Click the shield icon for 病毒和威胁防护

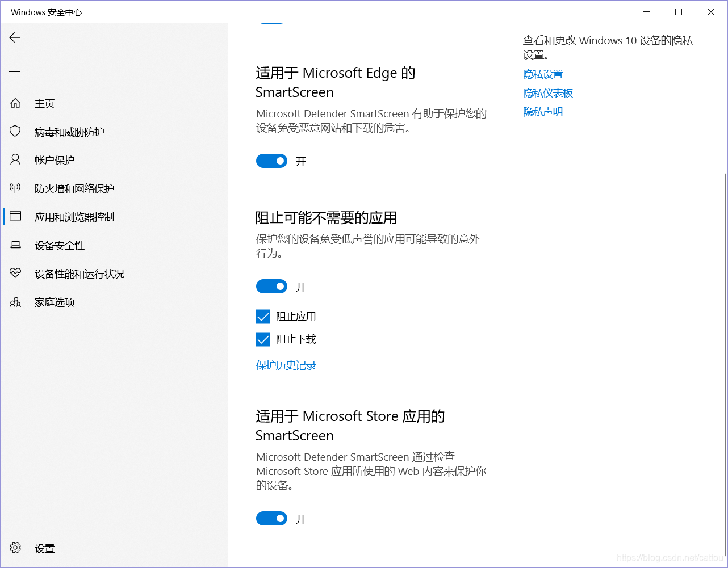(x=15, y=132)
